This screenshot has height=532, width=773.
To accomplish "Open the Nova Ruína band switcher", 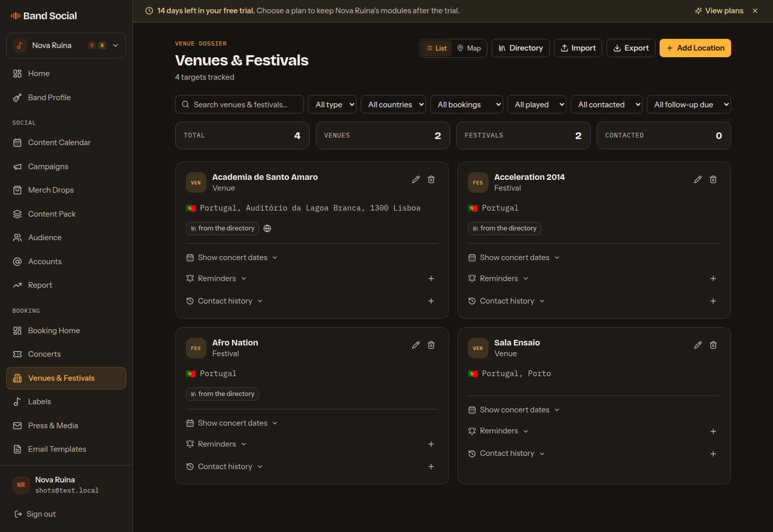I will (x=66, y=45).
